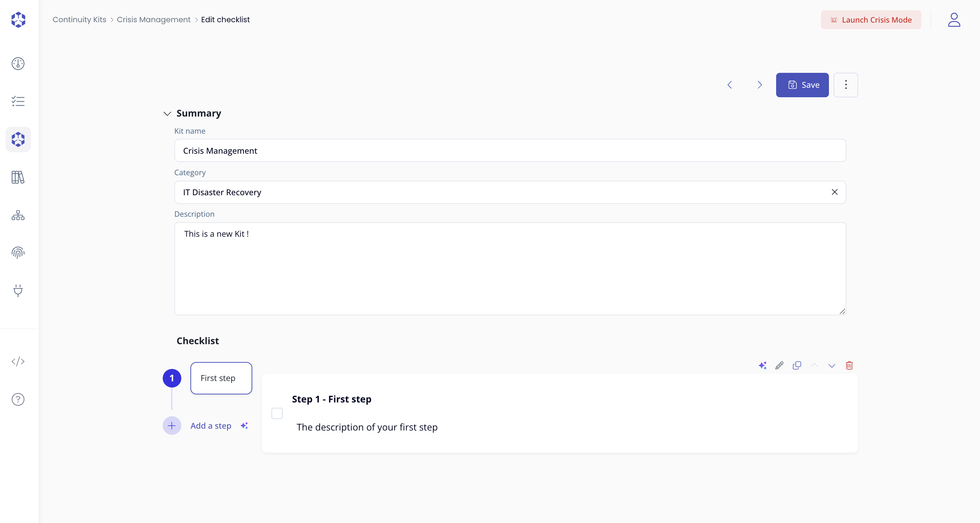This screenshot has width=980, height=523.
Task: Click the Kit name input field
Action: (x=510, y=151)
